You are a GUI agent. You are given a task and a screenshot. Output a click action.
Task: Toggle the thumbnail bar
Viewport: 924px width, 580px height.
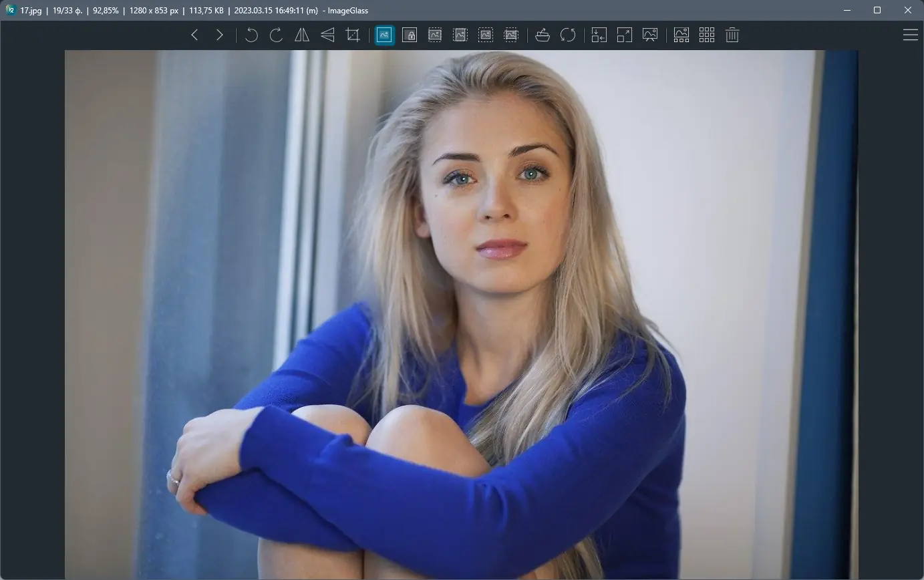tap(681, 35)
